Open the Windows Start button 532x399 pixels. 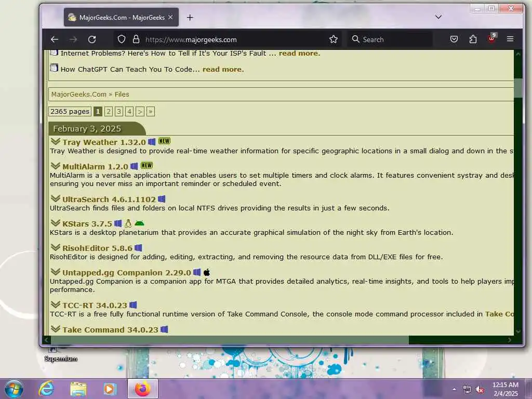[x=14, y=389]
